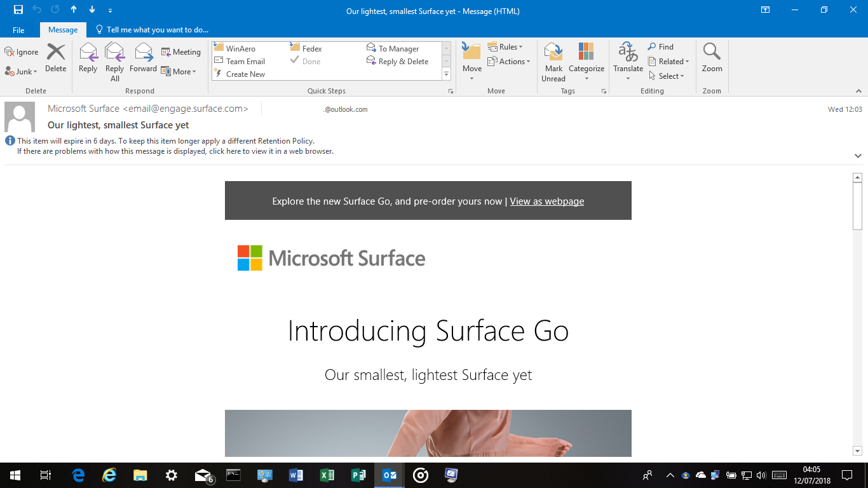Viewport: 868px width, 488px height.
Task: Click the Tell me what you want to do box
Action: coord(151,30)
